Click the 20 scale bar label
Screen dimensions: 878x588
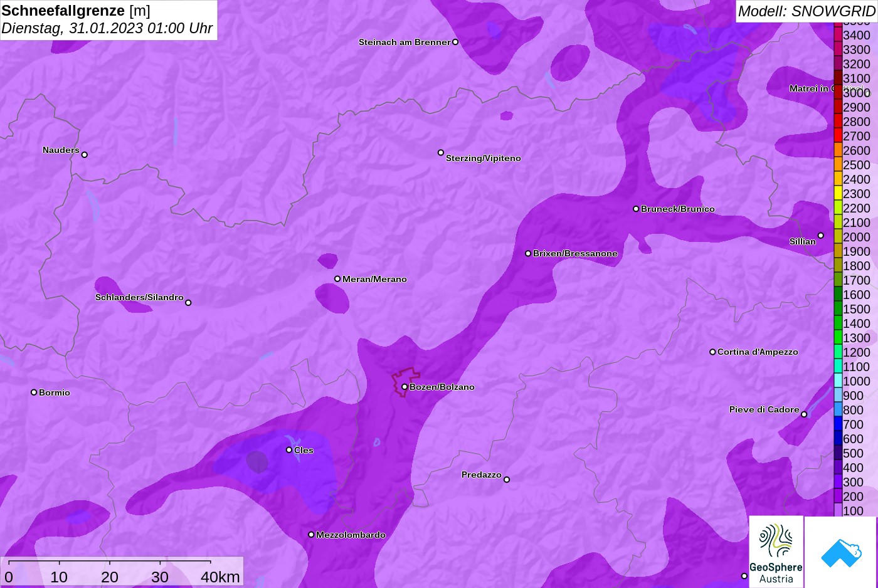tap(110, 577)
